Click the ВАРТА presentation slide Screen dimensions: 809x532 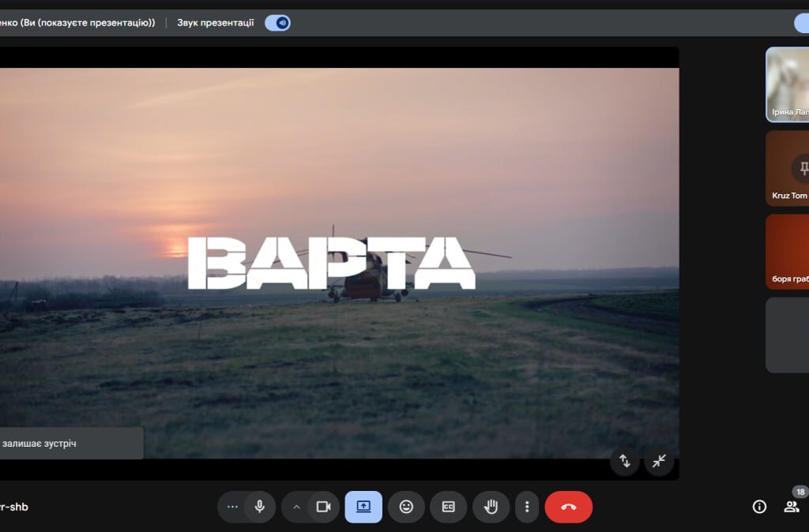(332, 262)
